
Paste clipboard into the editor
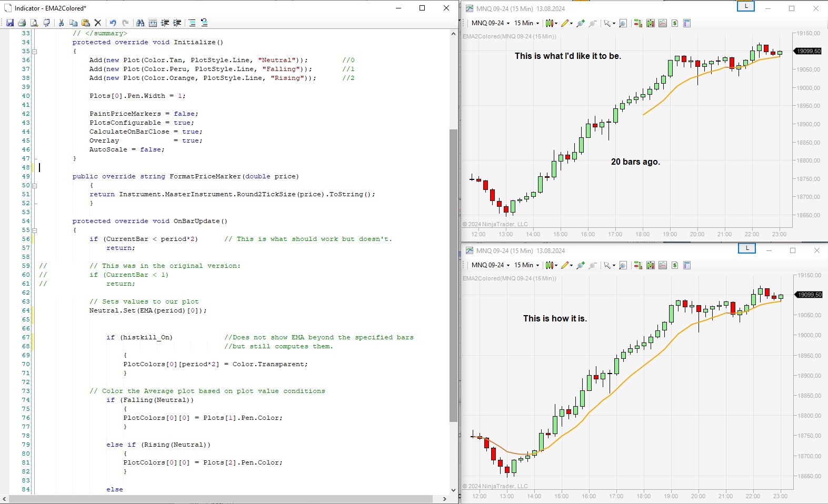point(85,23)
